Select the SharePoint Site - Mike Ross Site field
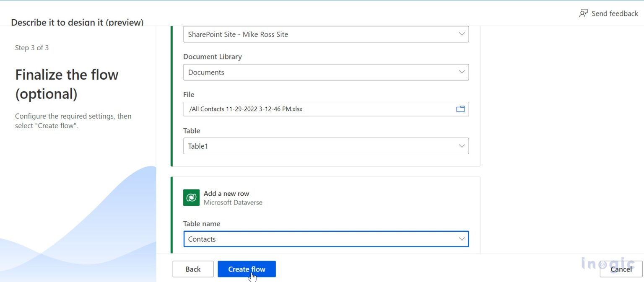644x282 pixels. click(x=319, y=34)
